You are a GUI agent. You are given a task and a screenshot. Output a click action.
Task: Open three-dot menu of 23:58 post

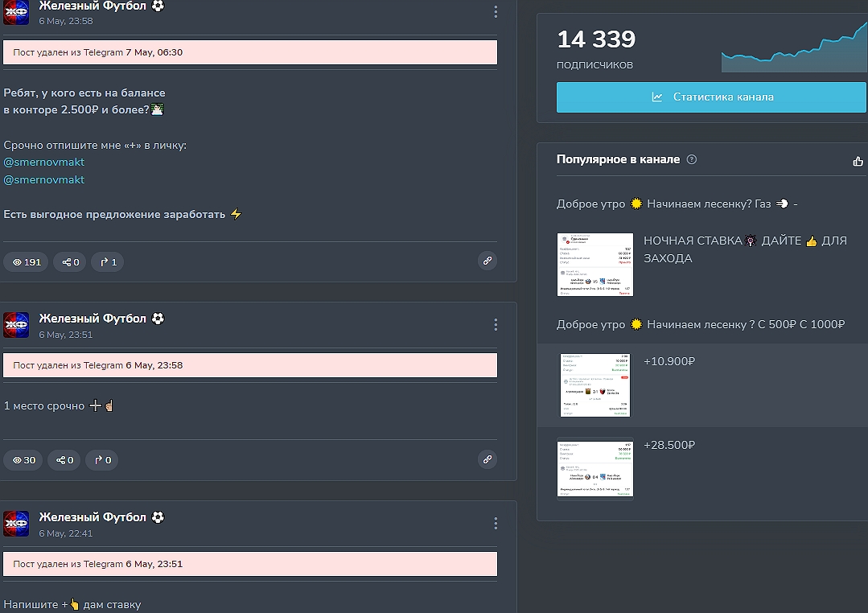496,12
